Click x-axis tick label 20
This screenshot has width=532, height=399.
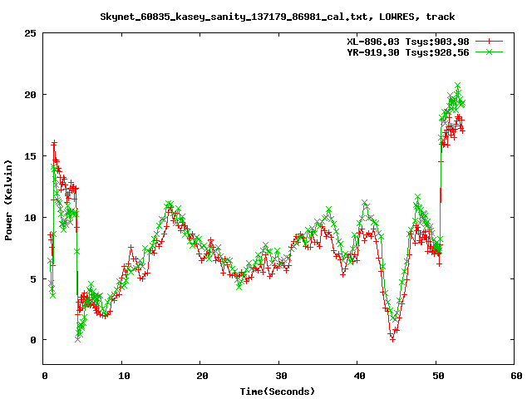coord(202,376)
